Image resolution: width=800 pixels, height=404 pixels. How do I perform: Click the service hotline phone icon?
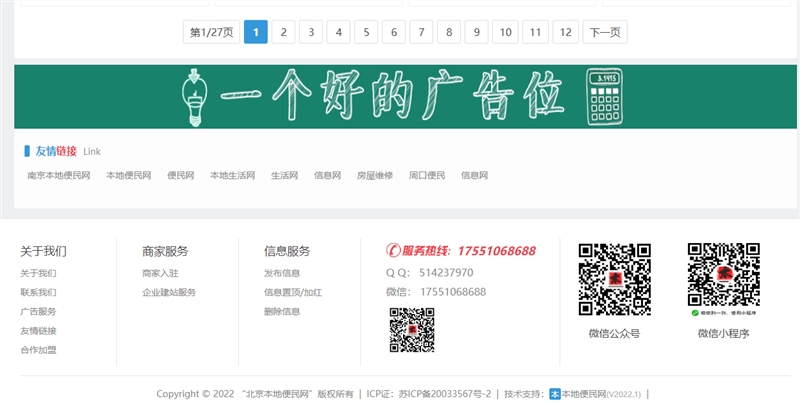(393, 251)
